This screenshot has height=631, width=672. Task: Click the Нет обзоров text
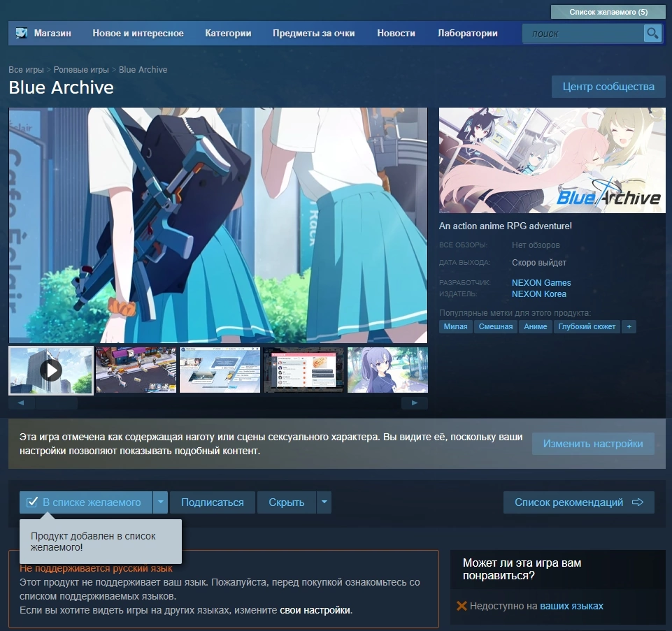point(536,245)
